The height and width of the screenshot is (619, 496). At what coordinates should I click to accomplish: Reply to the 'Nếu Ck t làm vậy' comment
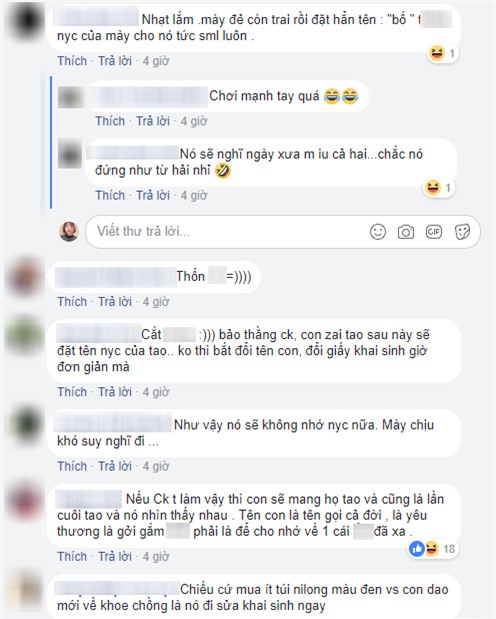[x=115, y=556]
